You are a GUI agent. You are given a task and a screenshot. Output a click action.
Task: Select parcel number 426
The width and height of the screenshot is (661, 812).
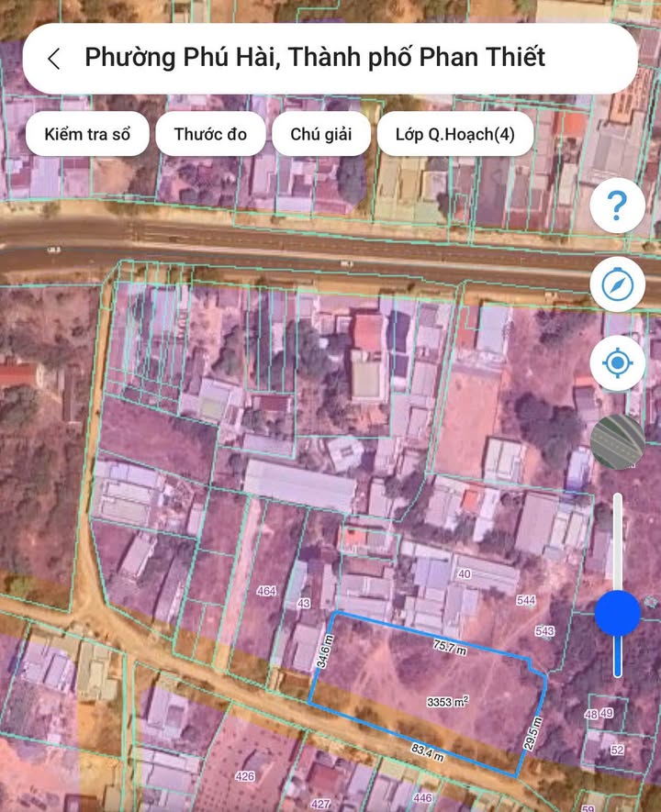click(244, 775)
